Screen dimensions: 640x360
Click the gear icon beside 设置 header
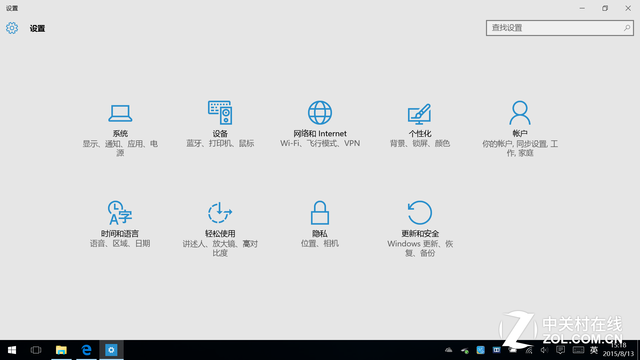click(12, 28)
